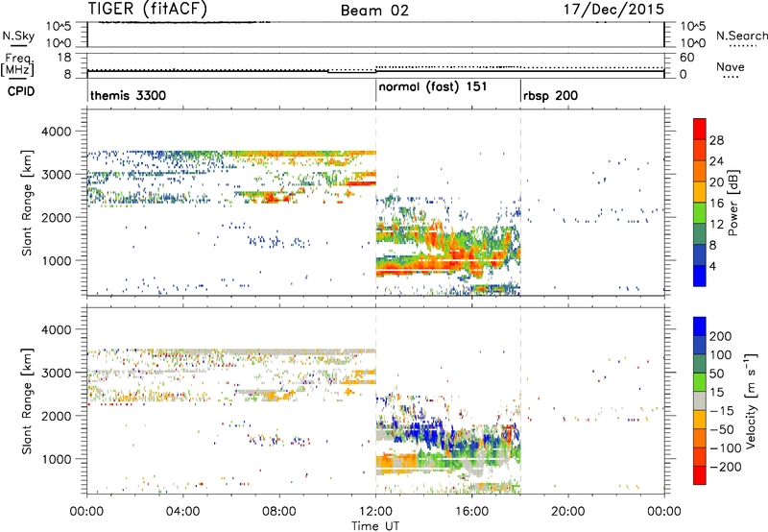This screenshot has height=532, width=768.
Task: Click the -50 label on velocity colorbar
Action: (722, 429)
